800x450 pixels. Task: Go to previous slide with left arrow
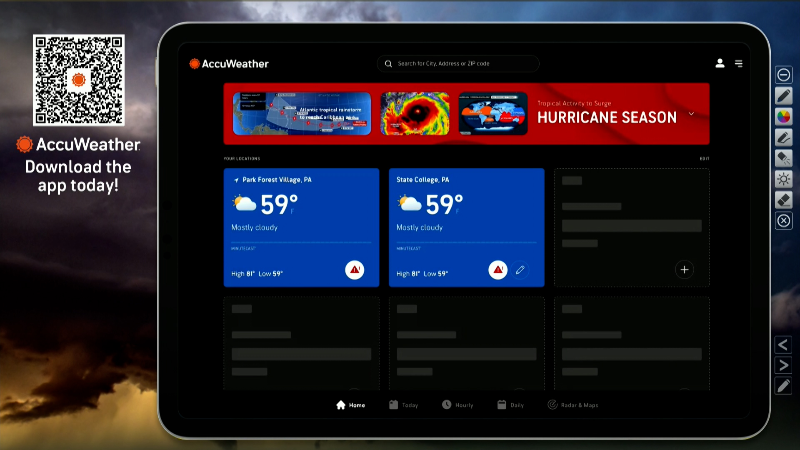pyautogui.click(x=784, y=345)
